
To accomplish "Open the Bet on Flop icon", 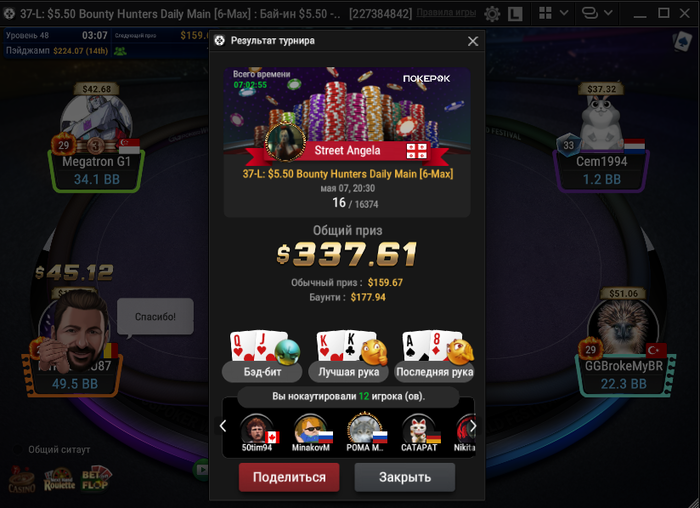I will coord(96,479).
